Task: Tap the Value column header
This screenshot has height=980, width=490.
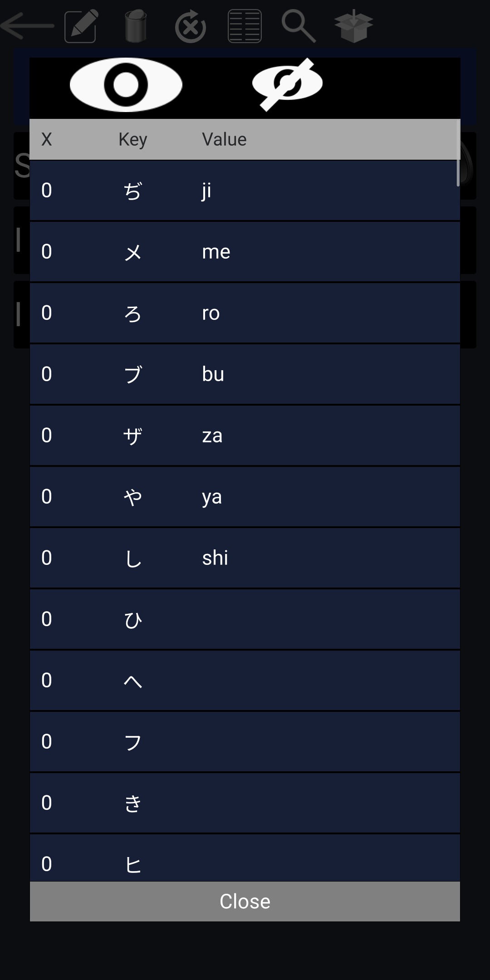Action: point(224,139)
